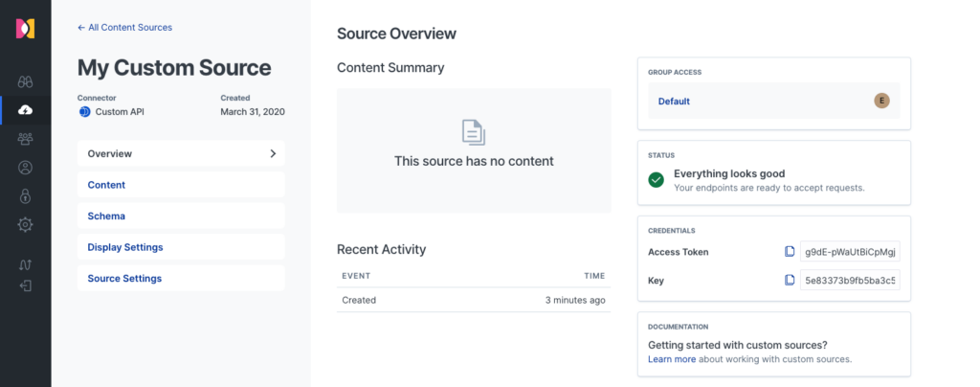This screenshot has width=980, height=387.
Task: Open the groups people icon in sidebar
Action: coord(25,139)
